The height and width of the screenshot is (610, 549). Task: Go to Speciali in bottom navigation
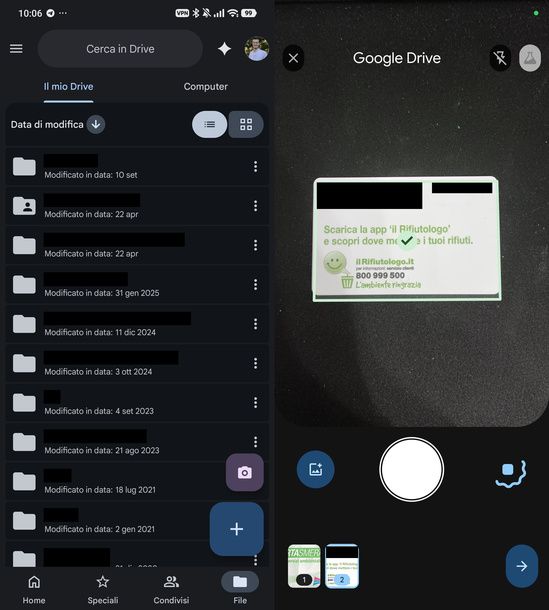(103, 589)
